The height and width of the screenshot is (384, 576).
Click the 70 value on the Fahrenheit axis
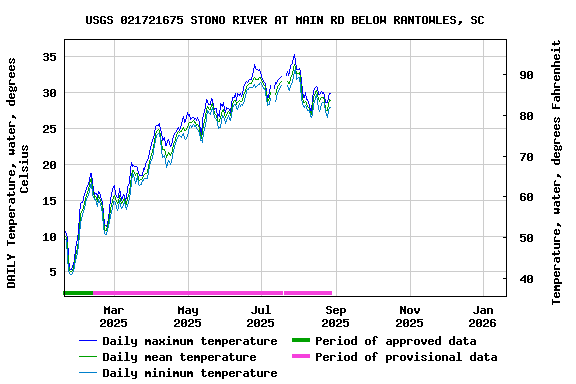[526, 157]
